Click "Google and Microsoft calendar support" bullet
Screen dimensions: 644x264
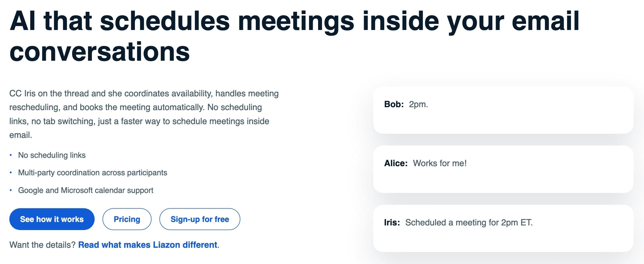tap(86, 190)
